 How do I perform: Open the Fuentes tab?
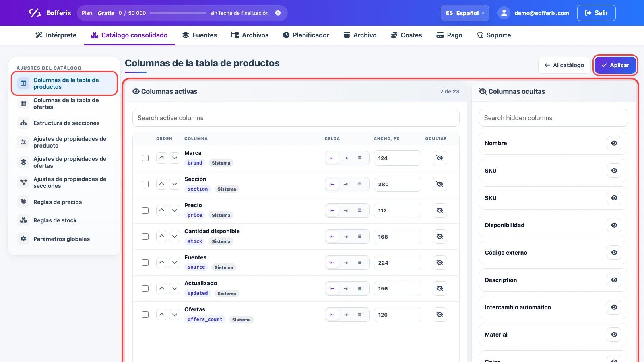200,35
